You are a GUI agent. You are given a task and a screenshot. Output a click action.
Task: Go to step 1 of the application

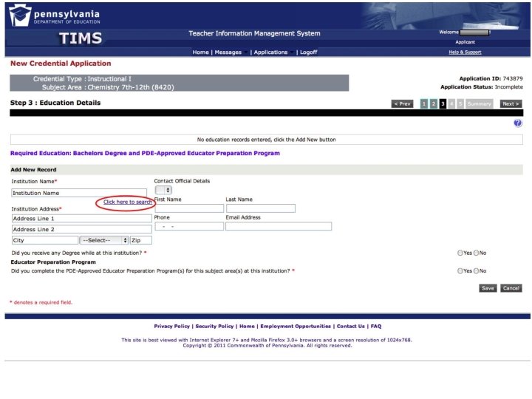pos(424,104)
